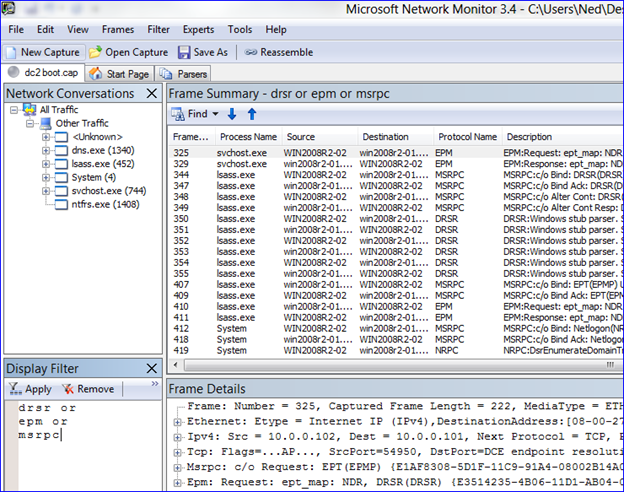The image size is (624, 492).
Task: Open the Edit menu
Action: pyautogui.click(x=45, y=29)
